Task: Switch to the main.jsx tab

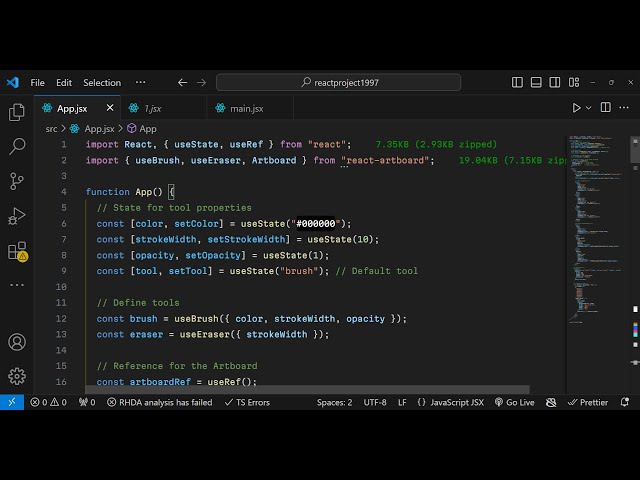Action: (246, 108)
